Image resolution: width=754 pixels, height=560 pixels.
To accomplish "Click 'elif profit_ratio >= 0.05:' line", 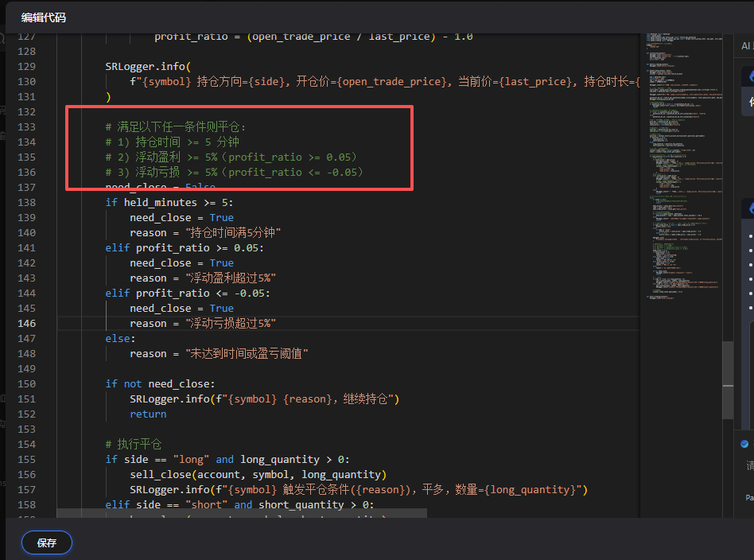I will click(x=185, y=247).
